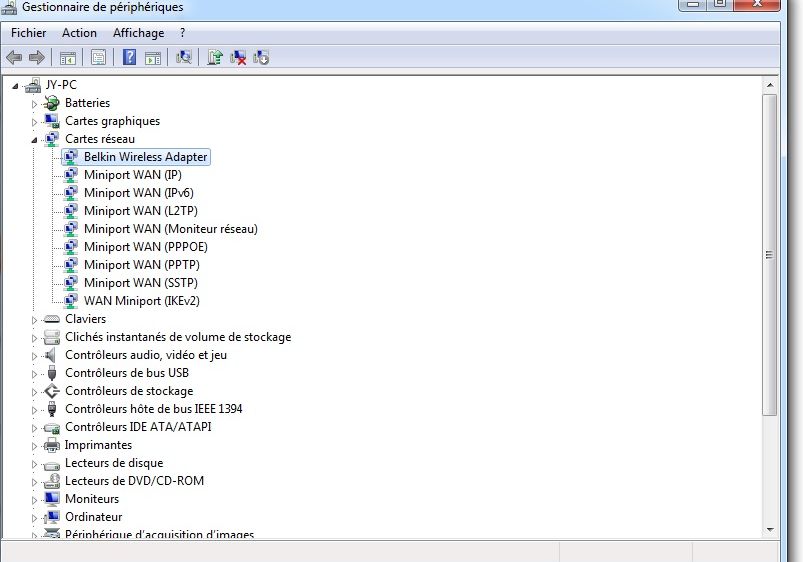Viewport: 803px width, 562px height.
Task: Open the Fichier menu
Action: [x=28, y=33]
